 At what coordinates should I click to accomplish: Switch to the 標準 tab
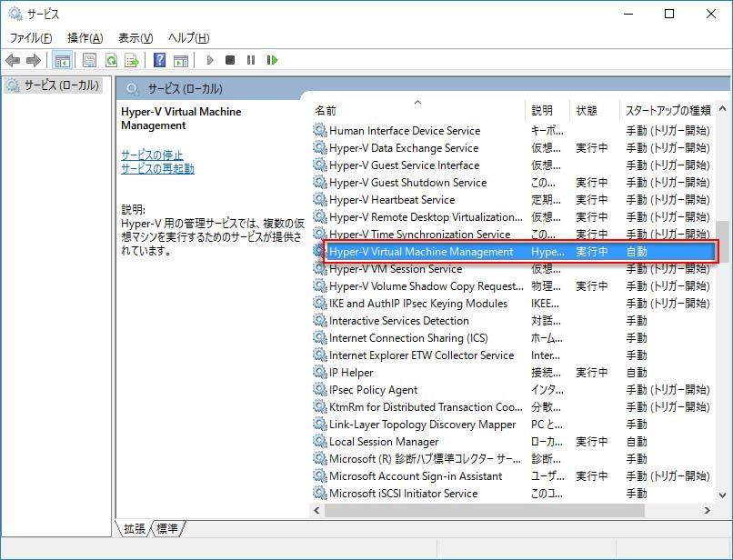[x=167, y=529]
